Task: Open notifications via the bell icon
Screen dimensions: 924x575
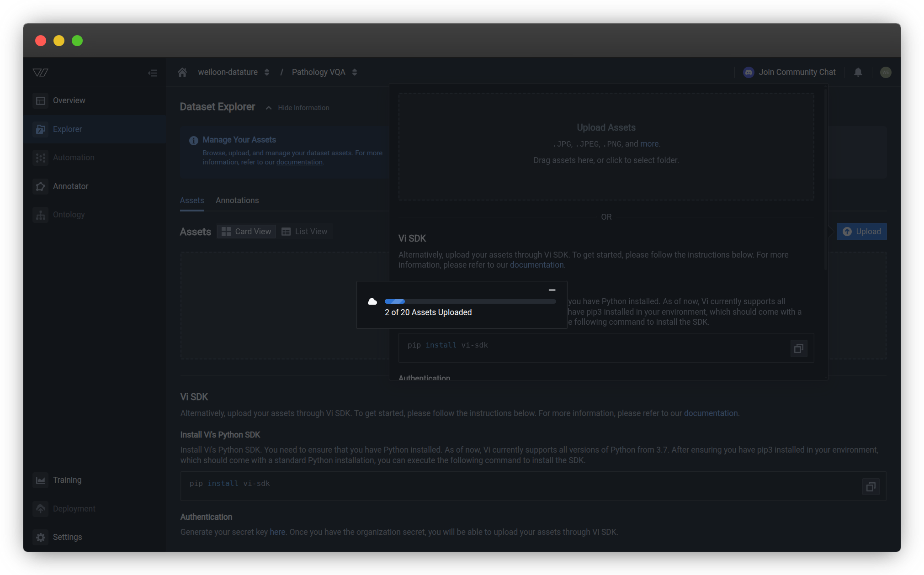Action: click(x=858, y=72)
